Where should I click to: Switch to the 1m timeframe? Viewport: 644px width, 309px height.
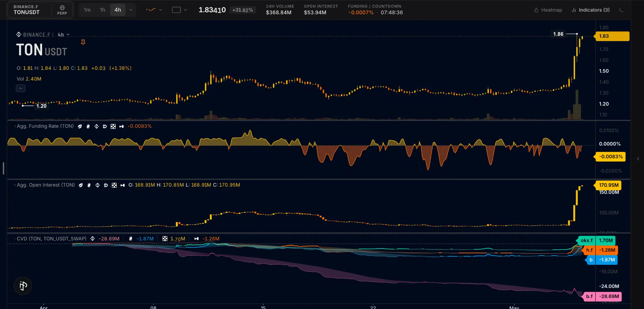point(87,10)
